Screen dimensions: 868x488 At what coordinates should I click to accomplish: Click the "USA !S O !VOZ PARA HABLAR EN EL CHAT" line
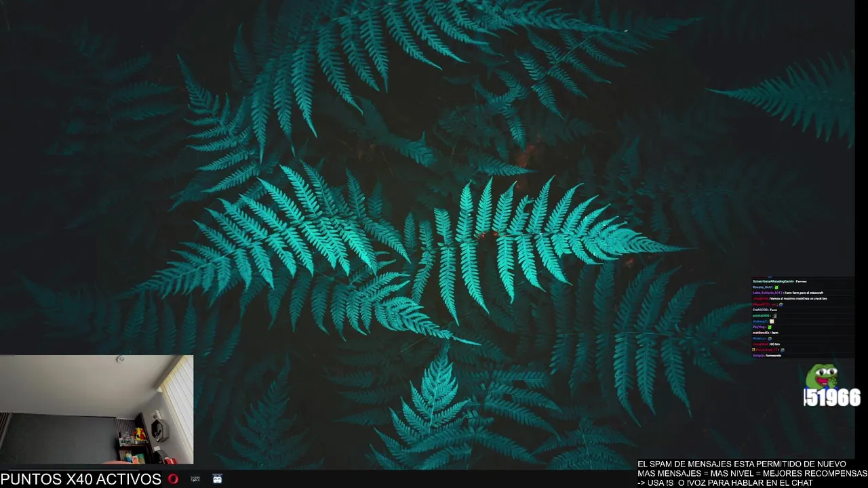pos(725,483)
